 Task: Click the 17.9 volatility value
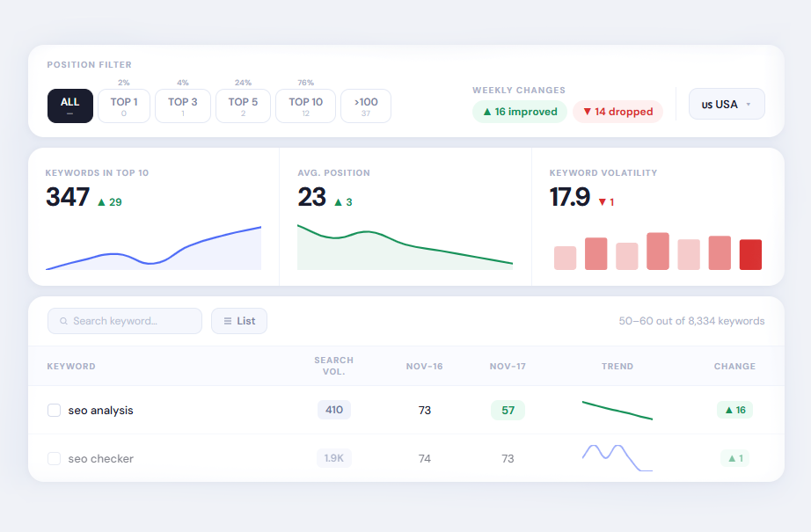click(569, 197)
